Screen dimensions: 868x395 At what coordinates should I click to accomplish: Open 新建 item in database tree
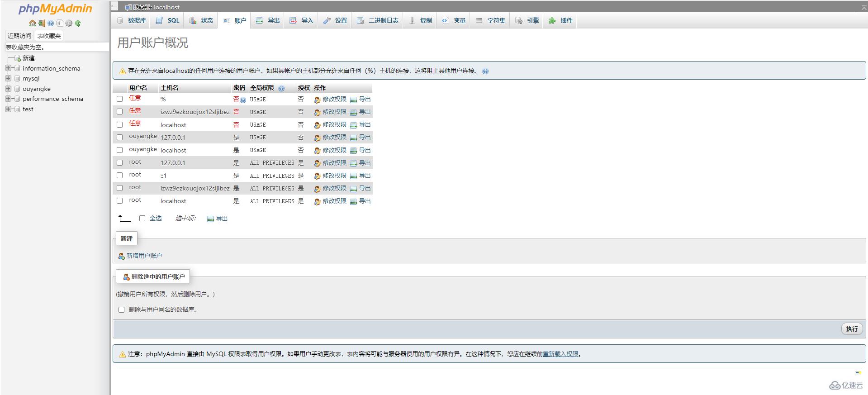28,58
